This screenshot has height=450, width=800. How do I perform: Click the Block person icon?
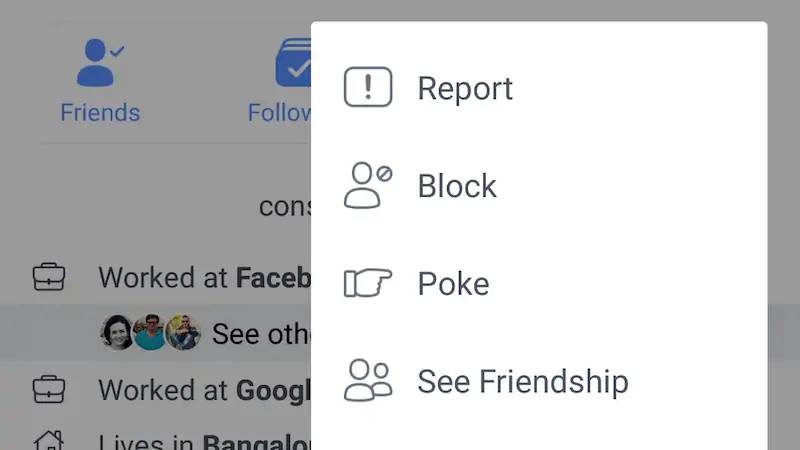(x=367, y=185)
